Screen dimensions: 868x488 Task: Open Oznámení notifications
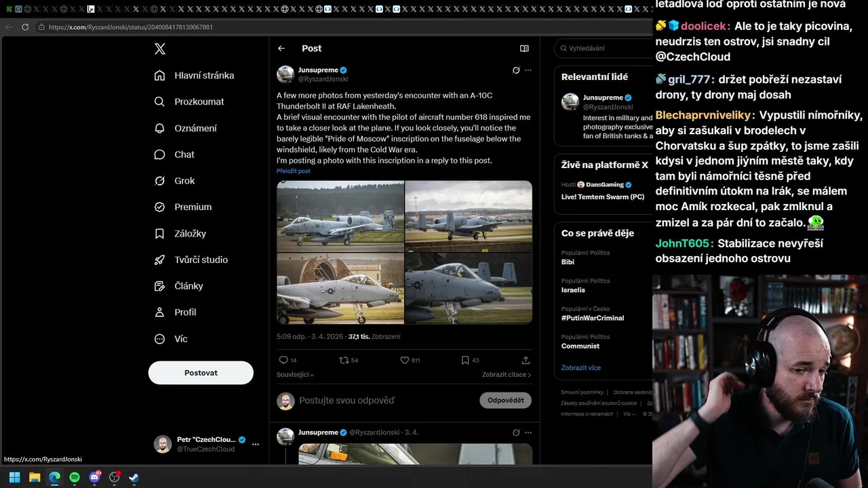point(186,128)
